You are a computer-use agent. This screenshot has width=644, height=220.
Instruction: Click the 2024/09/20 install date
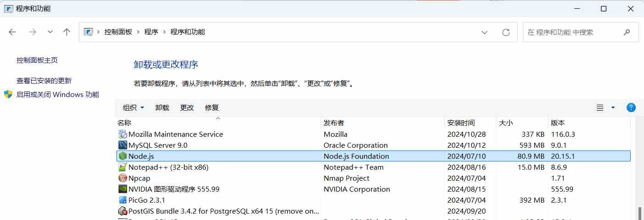(466, 211)
